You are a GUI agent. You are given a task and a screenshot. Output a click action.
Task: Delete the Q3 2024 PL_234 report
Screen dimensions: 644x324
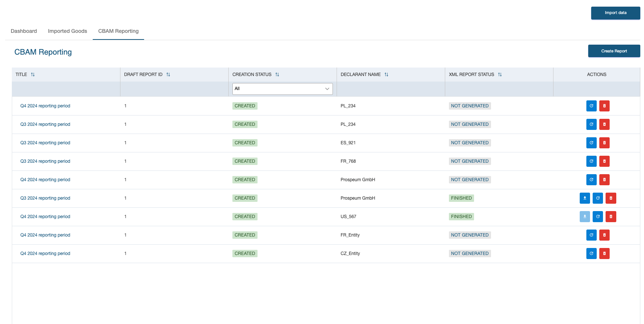tap(604, 124)
